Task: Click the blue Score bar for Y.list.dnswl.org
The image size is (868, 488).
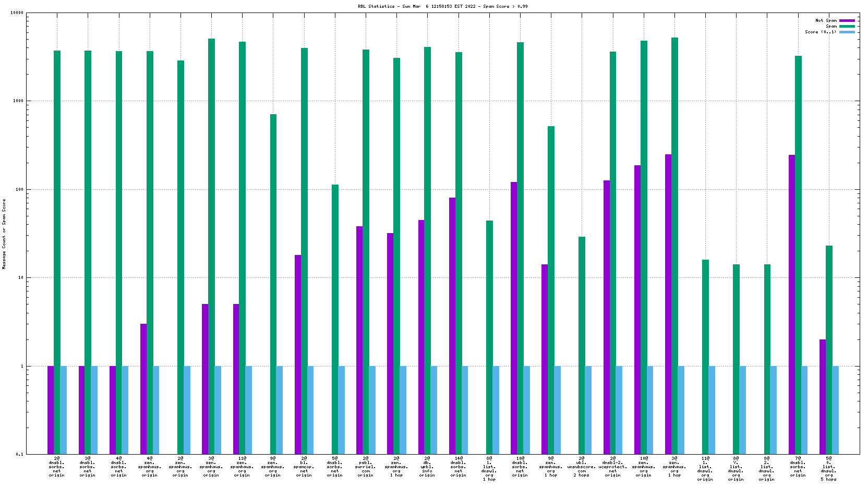Action: (x=743, y=410)
